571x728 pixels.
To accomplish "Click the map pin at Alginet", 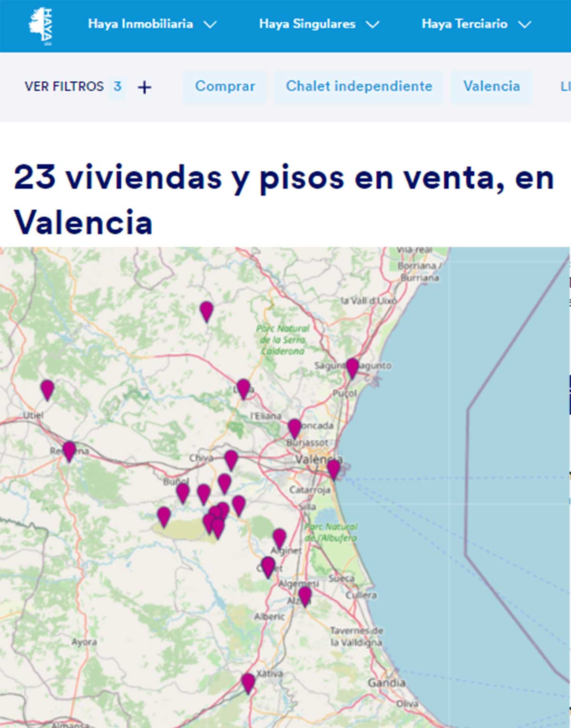I will (x=279, y=538).
